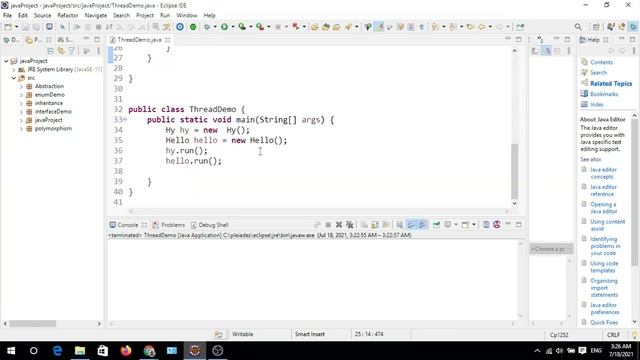Image resolution: width=640 pixels, height=360 pixels.
Task: Collapse the javaProject tree node
Action: [x=6, y=61]
